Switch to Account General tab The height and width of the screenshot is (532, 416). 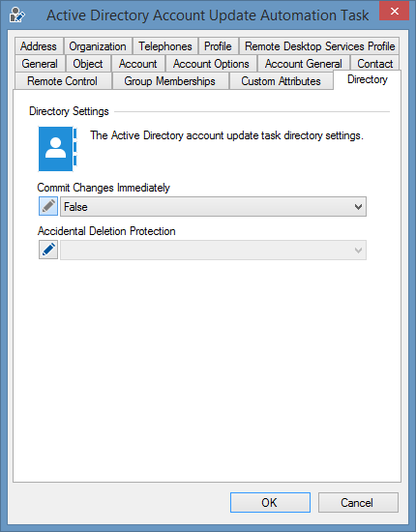click(x=304, y=64)
